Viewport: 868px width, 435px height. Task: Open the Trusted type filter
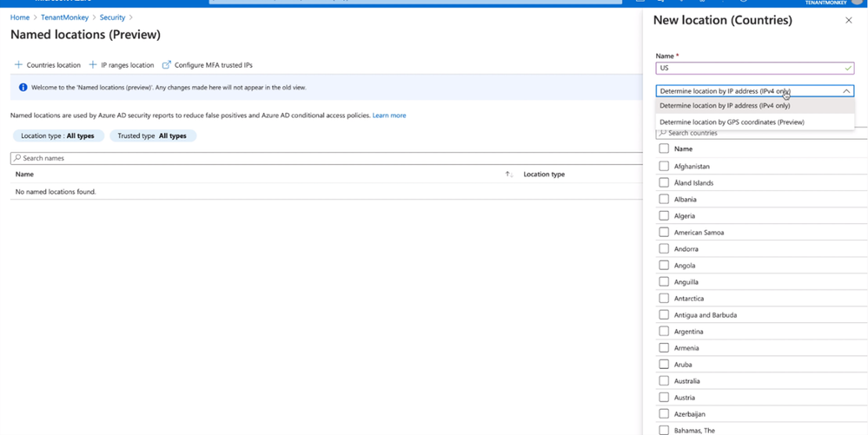(153, 135)
